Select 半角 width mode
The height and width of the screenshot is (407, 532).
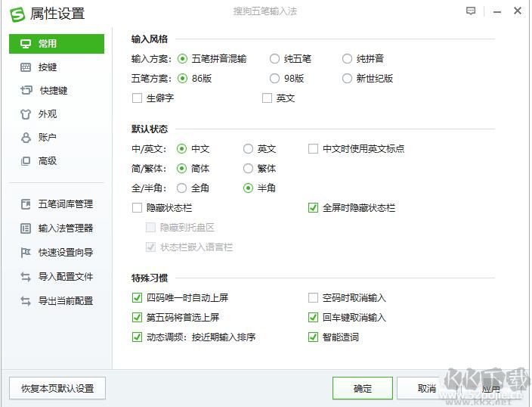249,188
